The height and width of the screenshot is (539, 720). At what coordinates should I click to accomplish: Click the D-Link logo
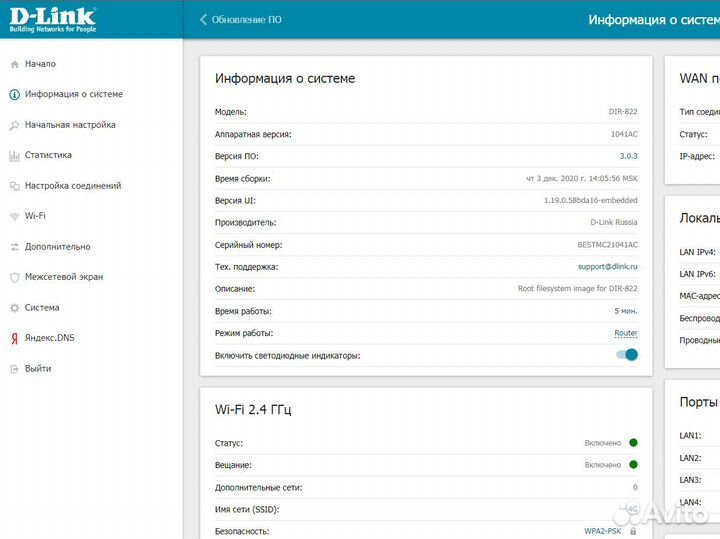coord(53,19)
